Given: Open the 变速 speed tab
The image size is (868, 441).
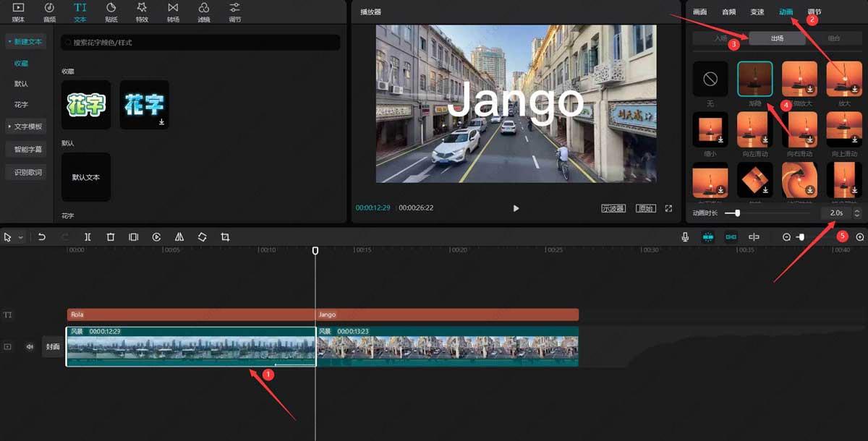Looking at the screenshot, I should point(757,12).
